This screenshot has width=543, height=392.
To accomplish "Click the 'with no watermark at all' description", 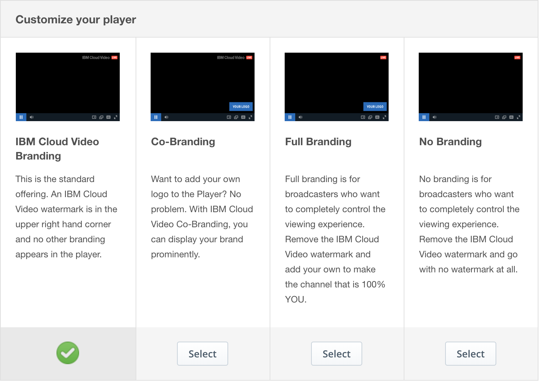I will [469, 224].
